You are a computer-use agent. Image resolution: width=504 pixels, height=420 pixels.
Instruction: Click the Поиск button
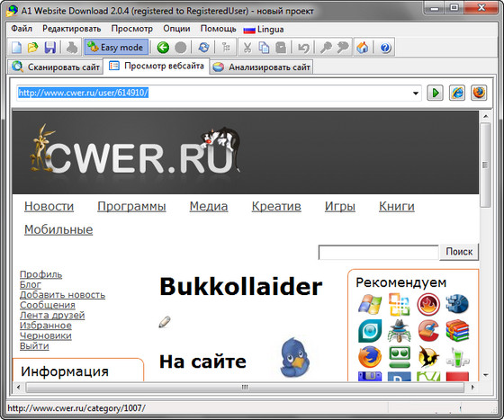pyautogui.click(x=459, y=252)
